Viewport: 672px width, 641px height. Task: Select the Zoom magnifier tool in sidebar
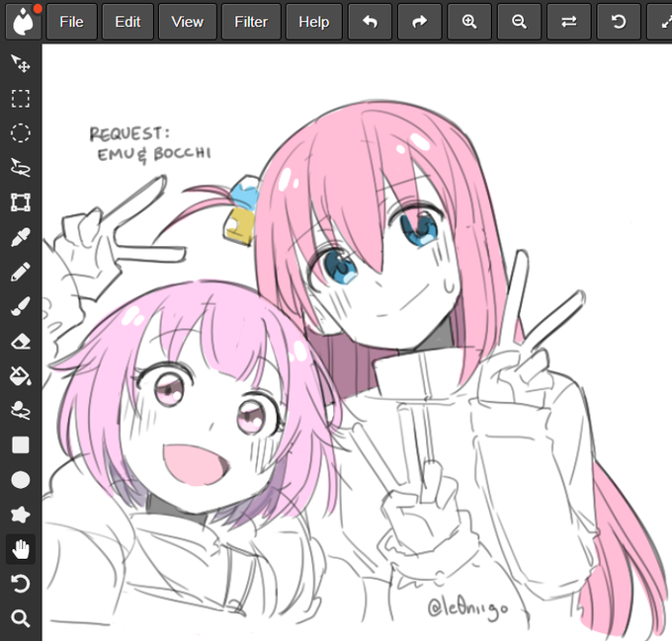tap(21, 618)
